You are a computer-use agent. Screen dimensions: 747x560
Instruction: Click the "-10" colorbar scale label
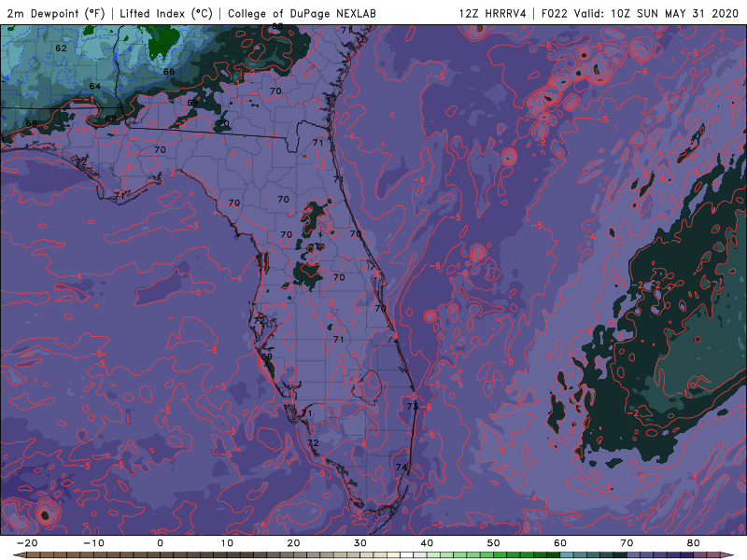tap(93, 543)
